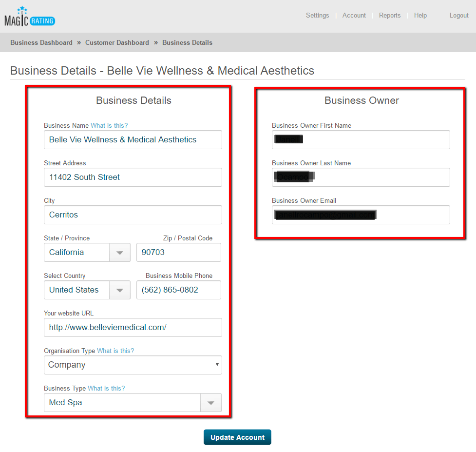Click the 'Street Address' field label
The image size is (476, 452).
(x=65, y=163)
